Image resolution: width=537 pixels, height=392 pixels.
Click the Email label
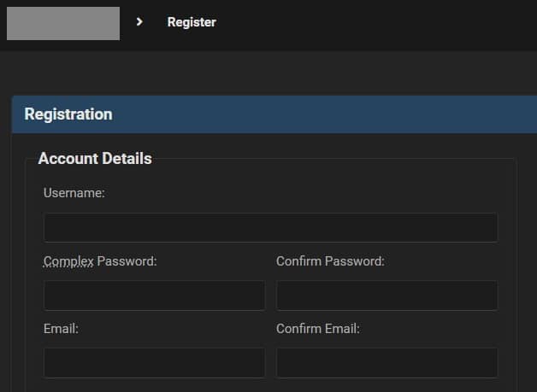(x=61, y=329)
